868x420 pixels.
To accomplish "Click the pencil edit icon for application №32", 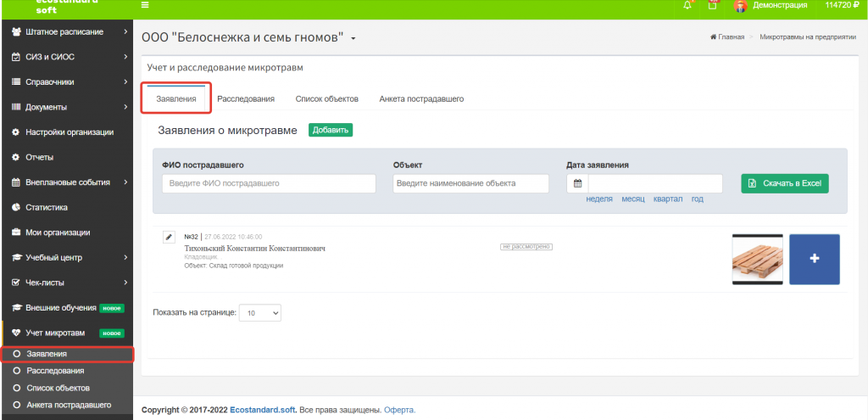I will [x=169, y=237].
